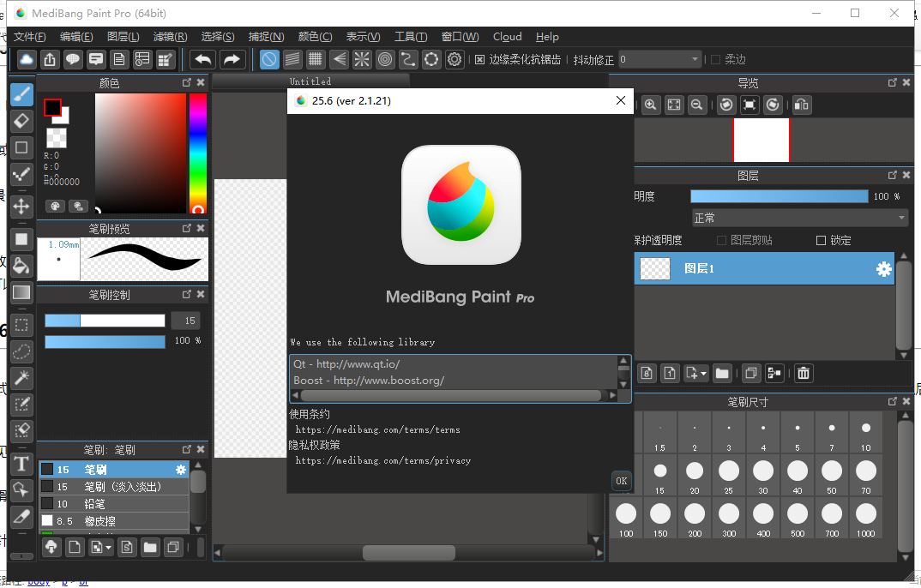Click the transparent color swatch
Viewport: 921px width, 588px height.
coord(57,138)
